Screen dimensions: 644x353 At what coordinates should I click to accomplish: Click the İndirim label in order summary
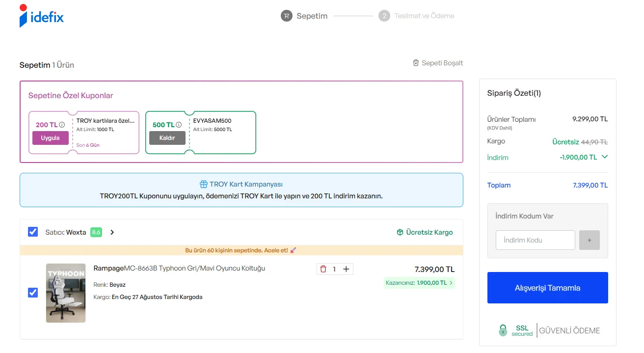498,158
